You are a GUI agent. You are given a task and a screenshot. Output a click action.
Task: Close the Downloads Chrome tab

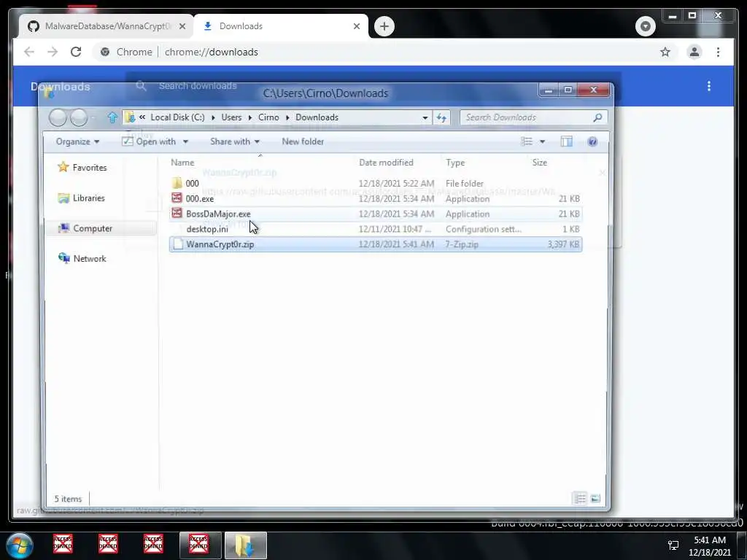coord(356,26)
